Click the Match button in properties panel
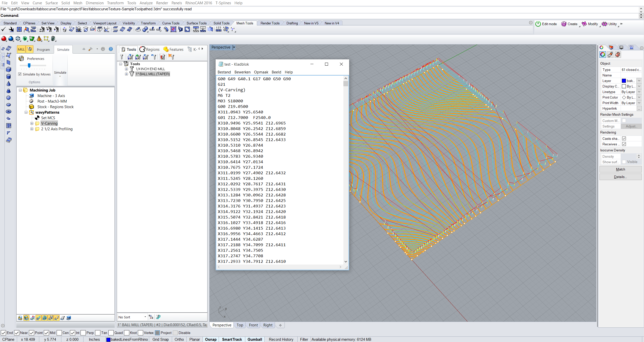The height and width of the screenshot is (342, 644). pyautogui.click(x=620, y=169)
